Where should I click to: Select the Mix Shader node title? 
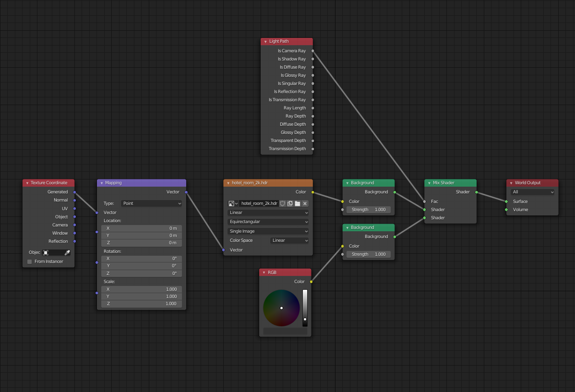[443, 183]
